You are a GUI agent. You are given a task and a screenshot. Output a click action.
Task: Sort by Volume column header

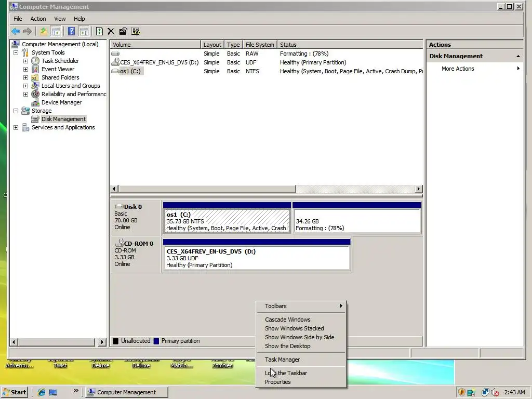(155, 45)
